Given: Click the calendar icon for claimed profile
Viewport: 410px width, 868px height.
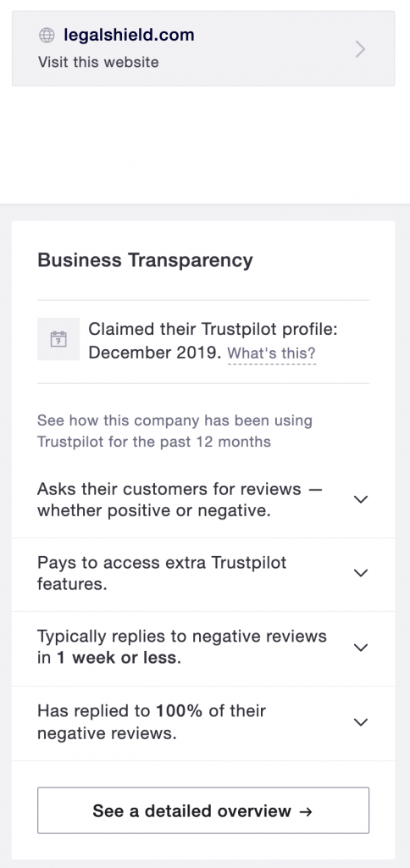Looking at the screenshot, I should (58, 339).
